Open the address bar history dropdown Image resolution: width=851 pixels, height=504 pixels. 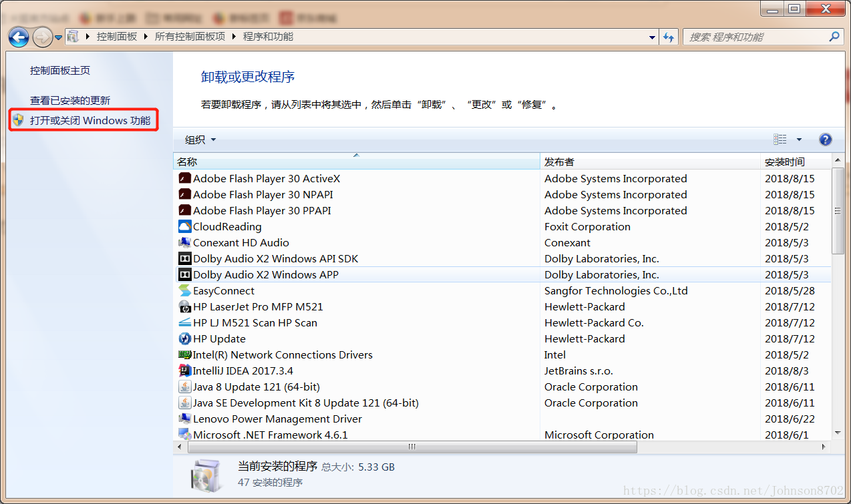652,37
